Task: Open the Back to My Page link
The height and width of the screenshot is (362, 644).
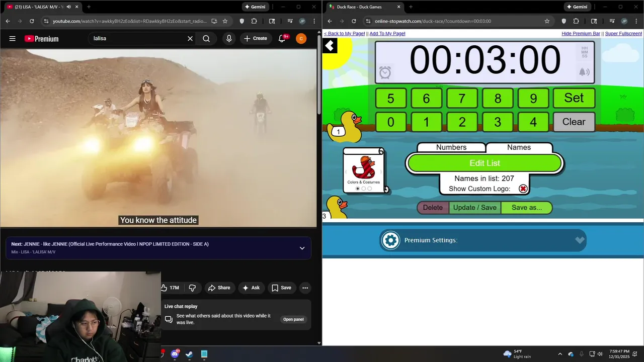Action: 345,34
